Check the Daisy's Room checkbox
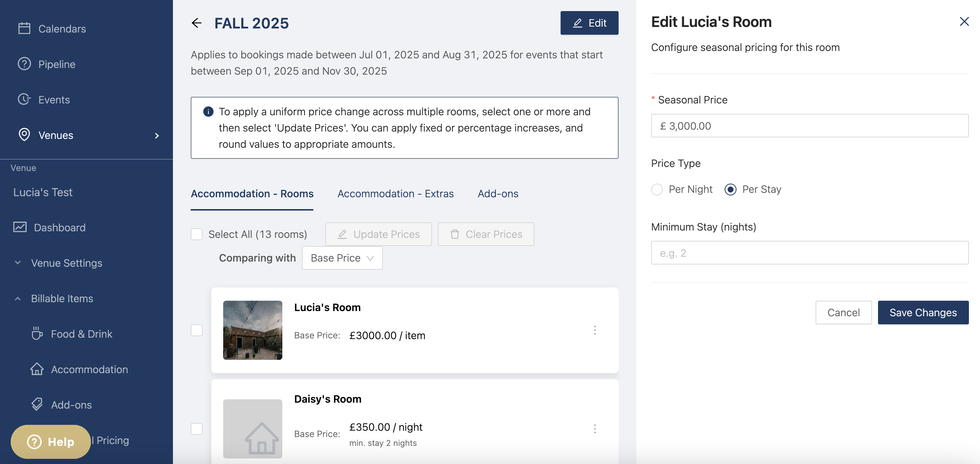This screenshot has width=980, height=464. [196, 429]
